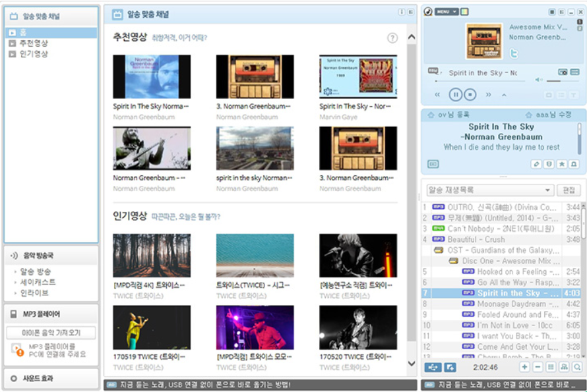Image resolution: width=587 pixels, height=392 pixels.
Task: Open the MENU dropdown in the player
Action: click(x=447, y=12)
